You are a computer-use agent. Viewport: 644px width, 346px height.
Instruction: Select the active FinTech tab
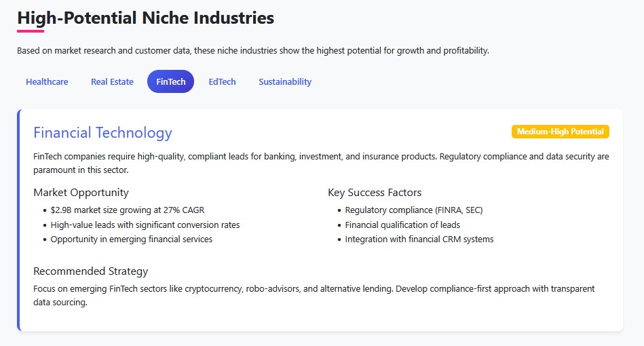point(170,82)
